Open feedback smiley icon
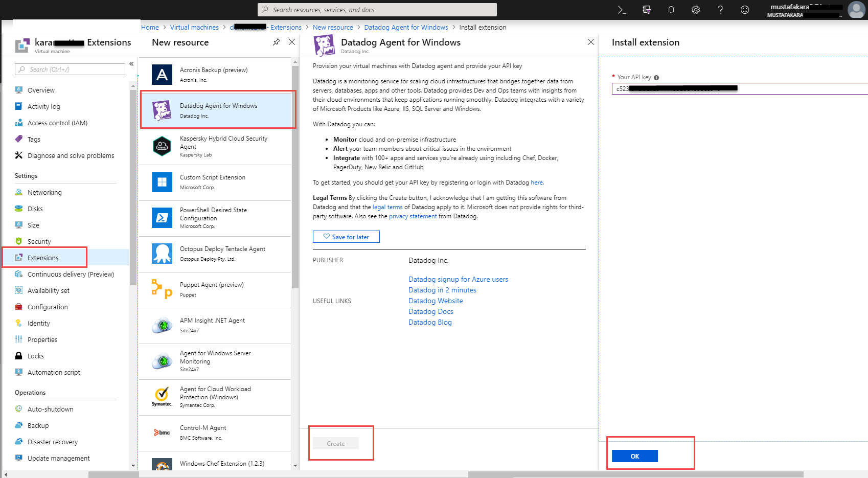The width and height of the screenshot is (868, 478). [x=745, y=10]
